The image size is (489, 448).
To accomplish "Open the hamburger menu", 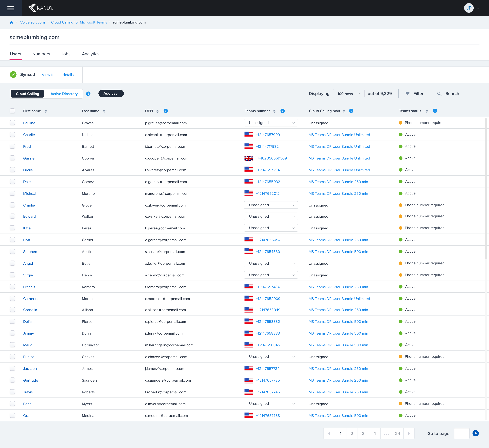I will tap(11, 8).
